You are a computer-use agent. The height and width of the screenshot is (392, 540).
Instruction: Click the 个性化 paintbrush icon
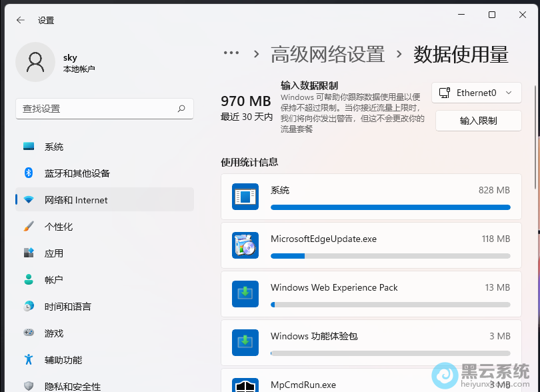pos(27,227)
